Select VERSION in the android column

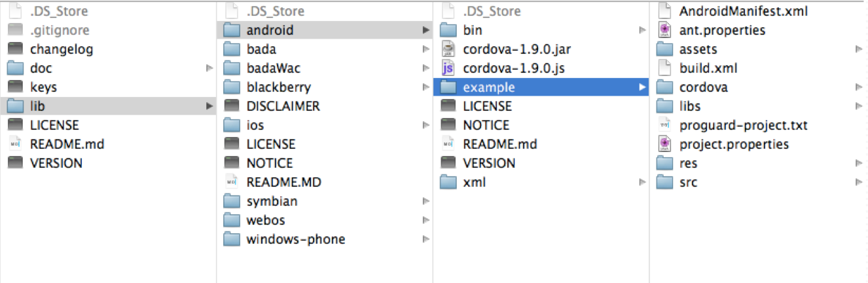pyautogui.click(x=489, y=163)
